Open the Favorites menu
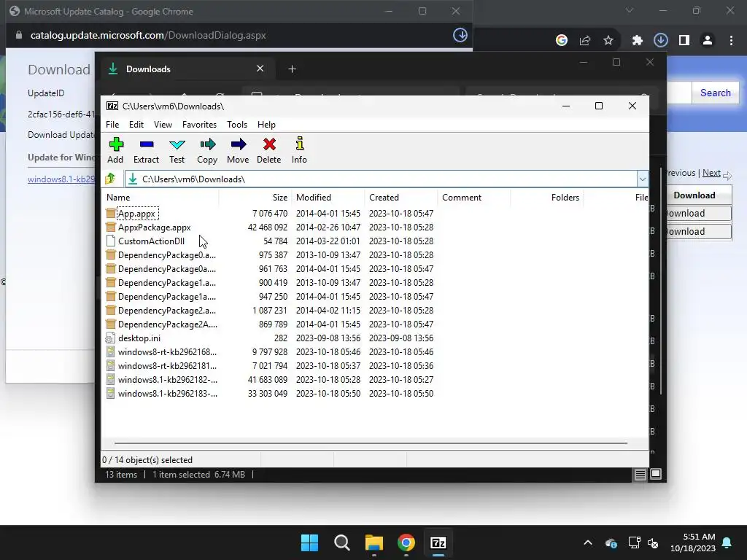747x560 pixels. pos(199,124)
